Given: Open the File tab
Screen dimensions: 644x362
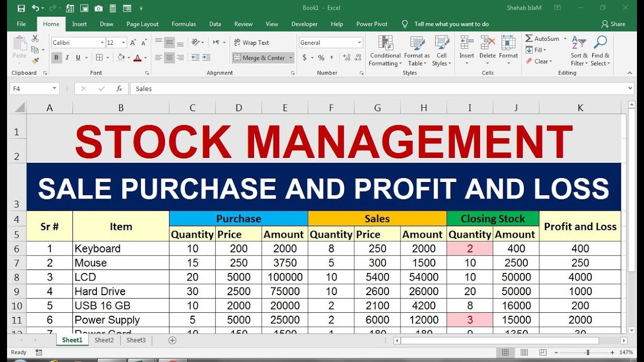Looking at the screenshot, I should click(21, 24).
